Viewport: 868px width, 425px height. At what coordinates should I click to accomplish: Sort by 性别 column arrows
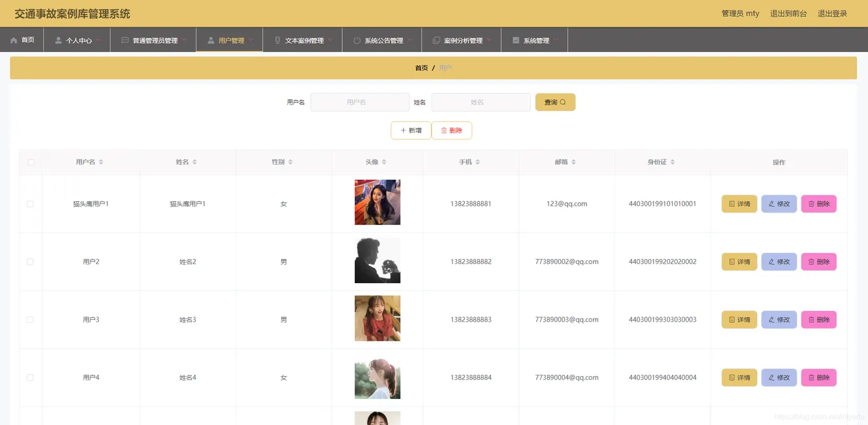290,162
